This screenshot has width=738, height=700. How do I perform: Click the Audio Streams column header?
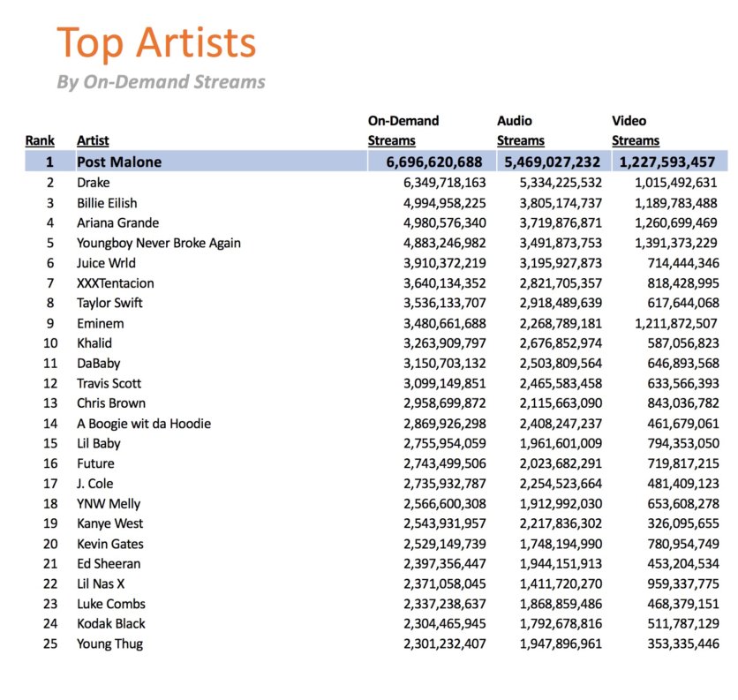pos(521,131)
